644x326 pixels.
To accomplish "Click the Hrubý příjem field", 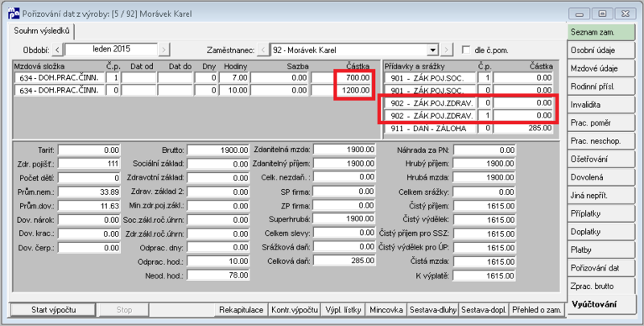I will click(485, 164).
